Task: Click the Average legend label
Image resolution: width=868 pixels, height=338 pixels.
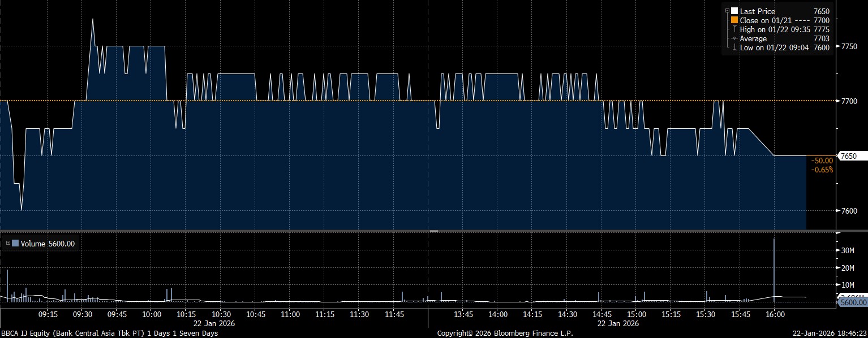Action: [753, 38]
